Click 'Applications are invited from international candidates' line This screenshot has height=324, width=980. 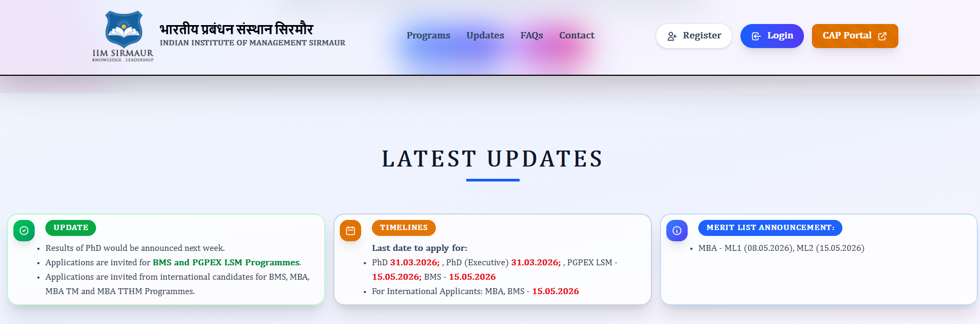tap(178, 284)
